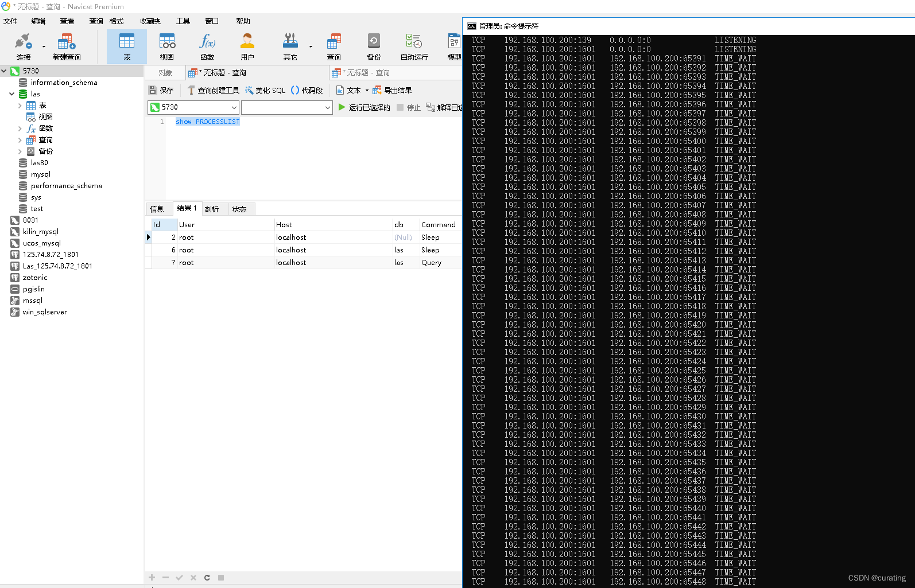Screen dimensions: 915x588
Task: Switch to the 对象 (Objects) tab
Action: (165, 73)
